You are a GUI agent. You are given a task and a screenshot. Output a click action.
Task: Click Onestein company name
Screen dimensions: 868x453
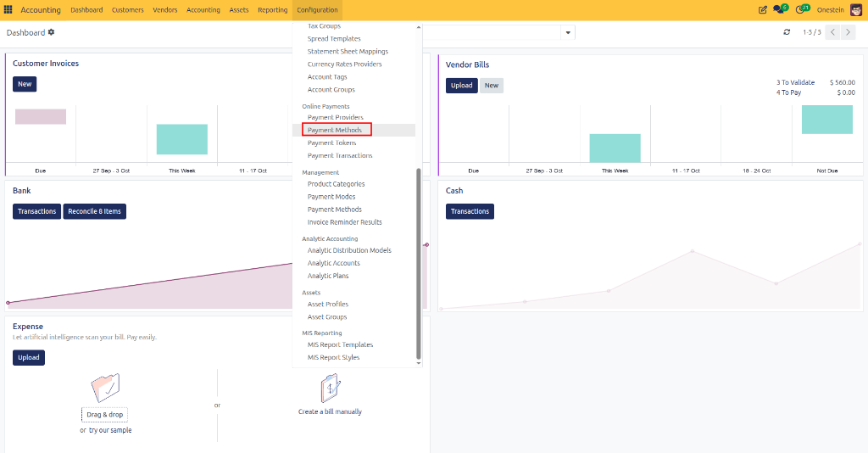[831, 10]
